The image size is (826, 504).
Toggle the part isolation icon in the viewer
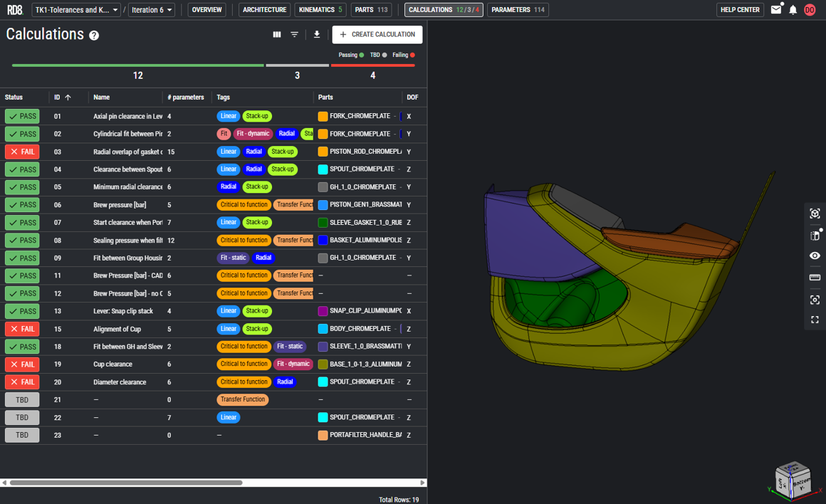[x=815, y=234]
